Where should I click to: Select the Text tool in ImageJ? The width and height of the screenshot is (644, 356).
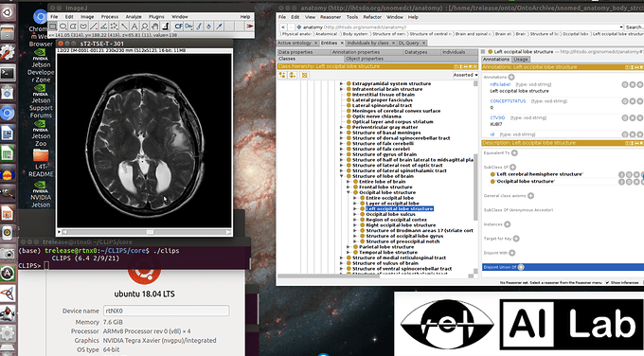pos(134,27)
